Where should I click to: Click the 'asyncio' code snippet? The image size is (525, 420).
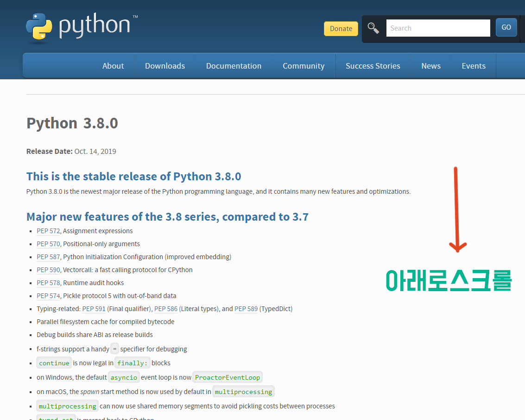coord(124,377)
